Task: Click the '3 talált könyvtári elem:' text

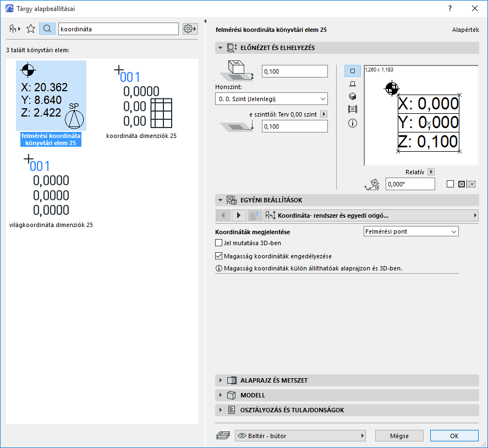Action: pos(37,50)
